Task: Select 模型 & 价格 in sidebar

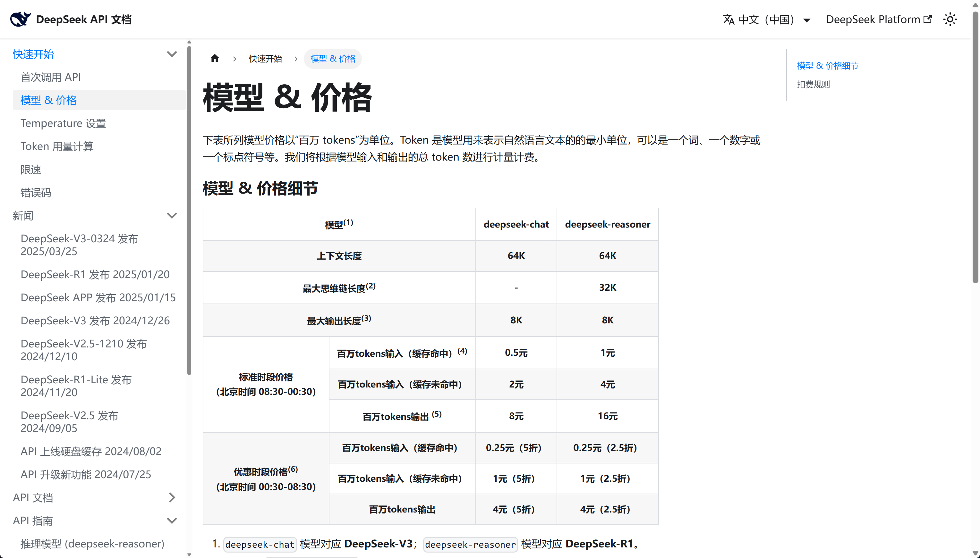Action: click(99, 100)
